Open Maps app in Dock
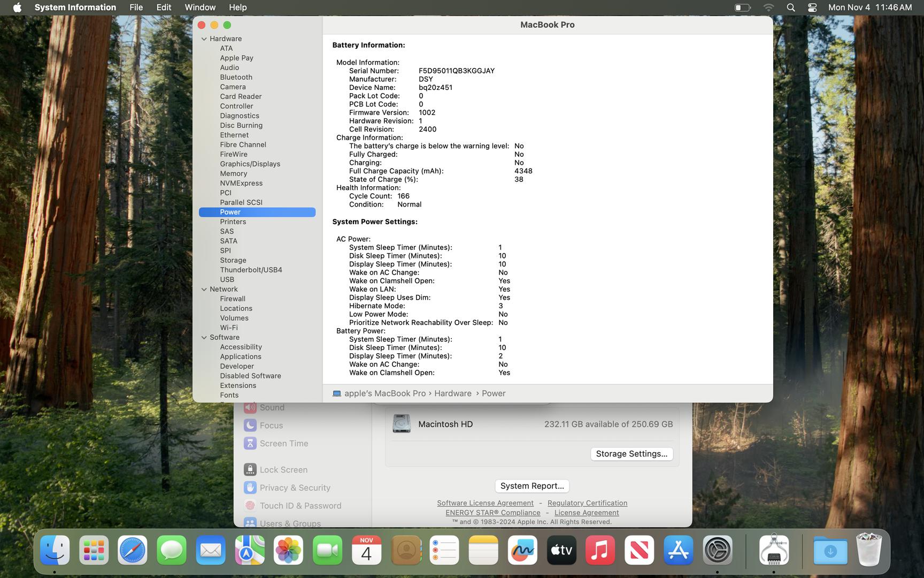Viewport: 924px width, 578px height. click(250, 550)
